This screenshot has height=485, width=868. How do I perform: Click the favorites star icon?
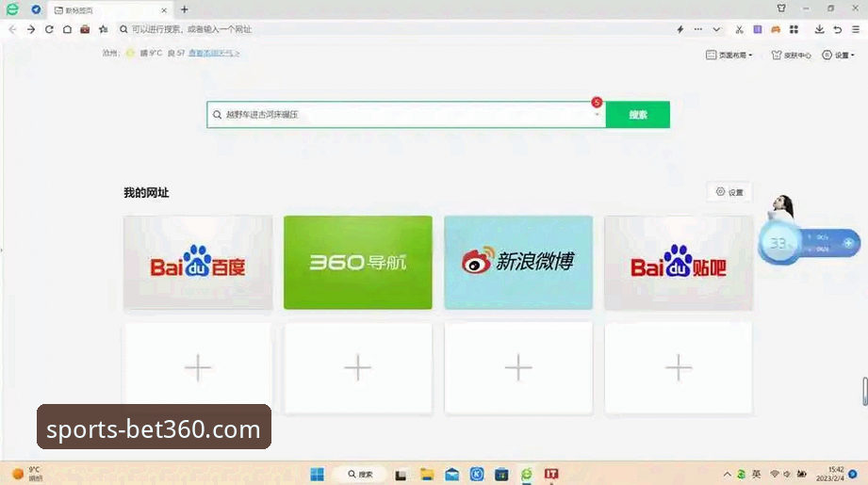point(103,29)
